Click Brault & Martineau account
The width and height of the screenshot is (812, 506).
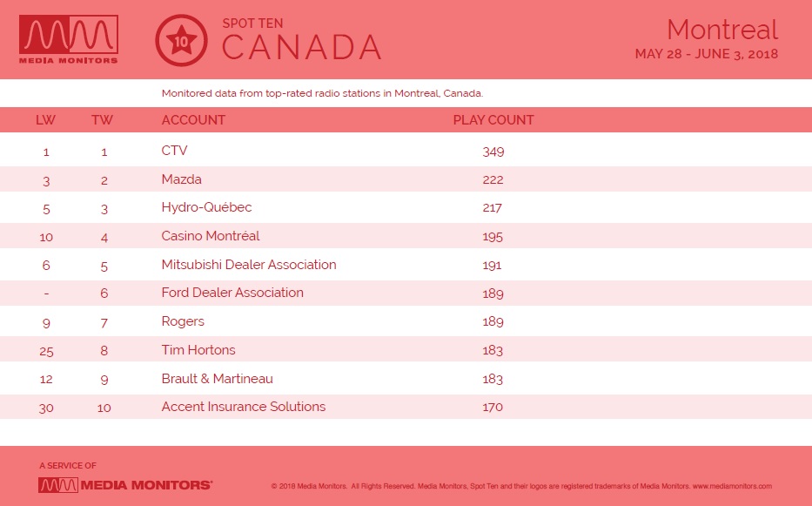(217, 379)
